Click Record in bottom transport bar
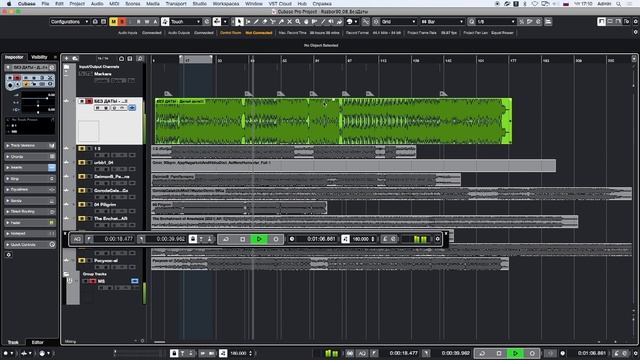The width and height of the screenshot is (640, 360). coord(532,353)
